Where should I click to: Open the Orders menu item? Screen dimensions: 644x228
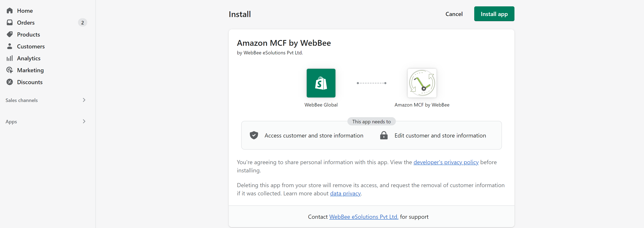26,23
